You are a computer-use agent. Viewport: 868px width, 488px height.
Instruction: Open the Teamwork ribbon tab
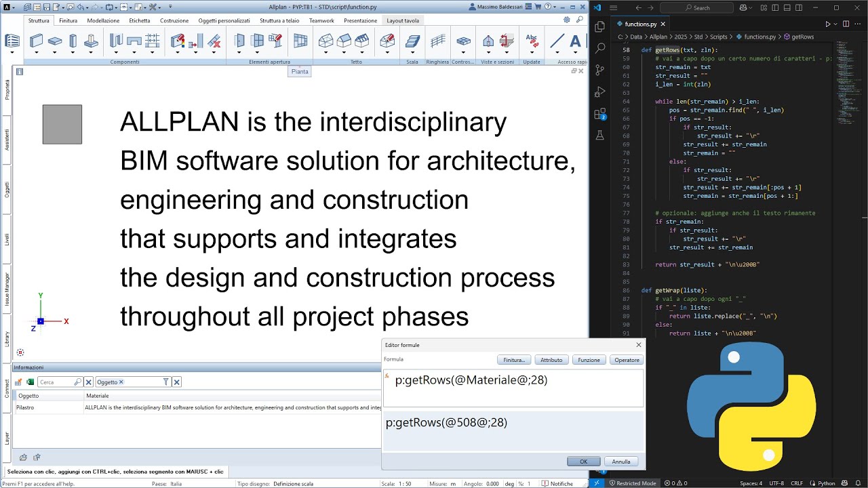(321, 20)
